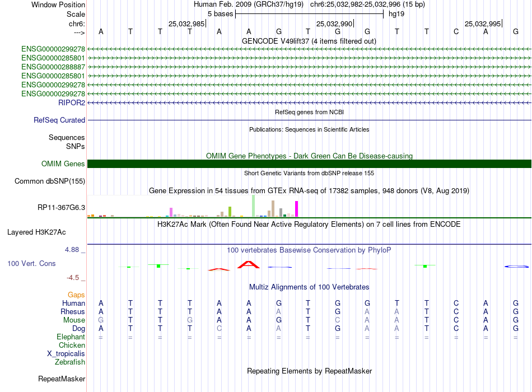This screenshot has width=532, height=392.
Task: Click the tallest light green GTEx bar
Action: [254, 206]
